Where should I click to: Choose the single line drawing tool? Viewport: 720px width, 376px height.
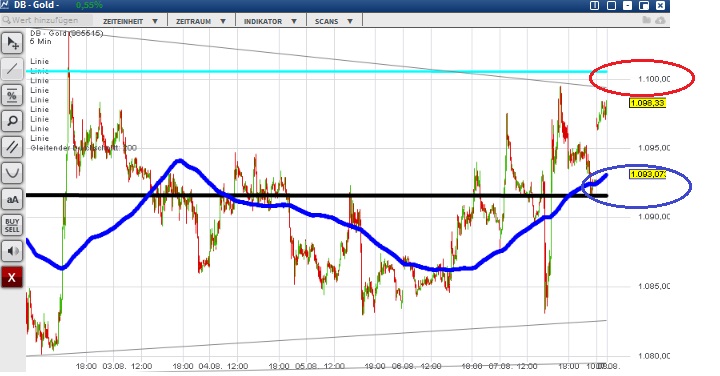12,69
